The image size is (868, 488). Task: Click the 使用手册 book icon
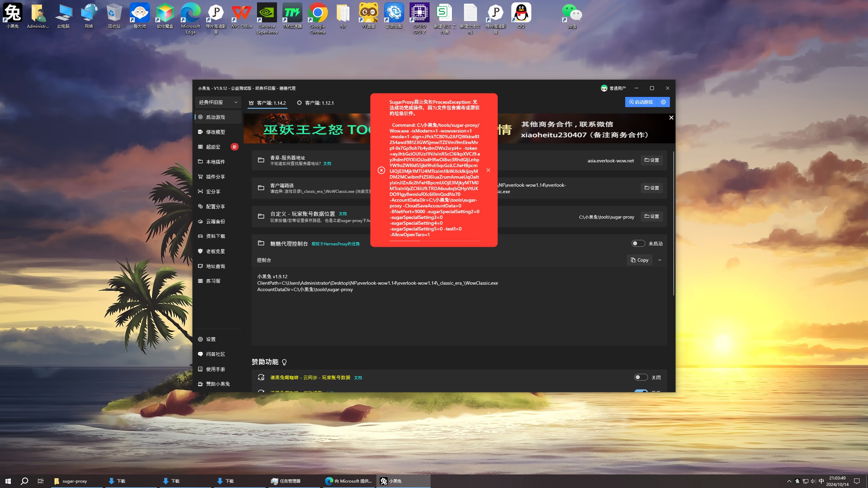pyautogui.click(x=200, y=369)
